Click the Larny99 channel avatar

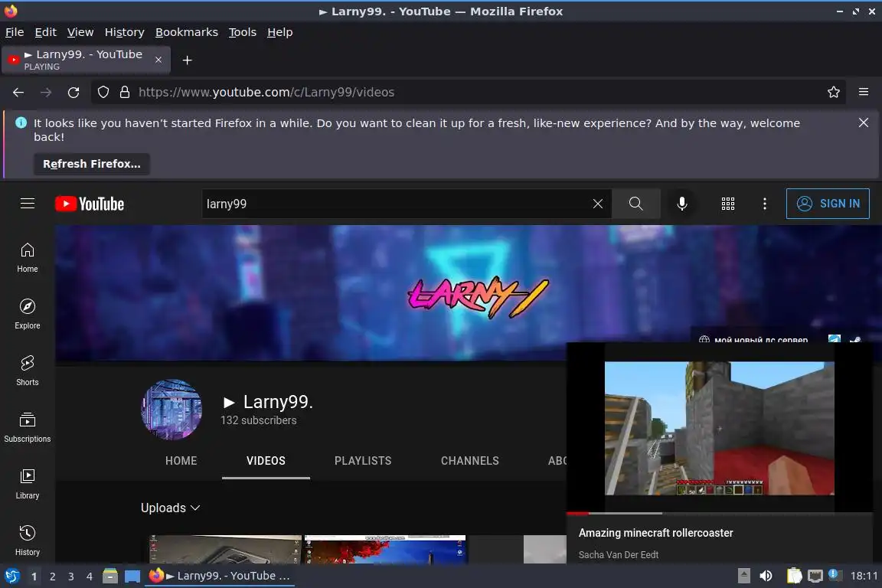tap(171, 410)
